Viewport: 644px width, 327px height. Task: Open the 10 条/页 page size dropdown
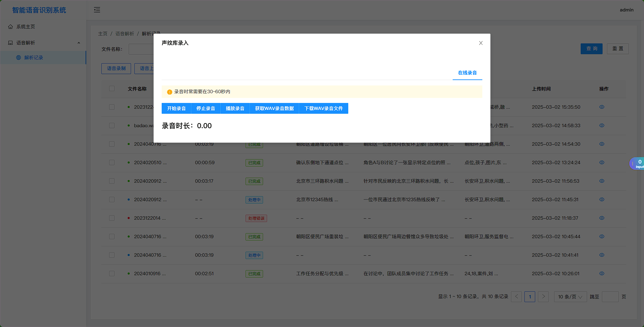coord(570,297)
